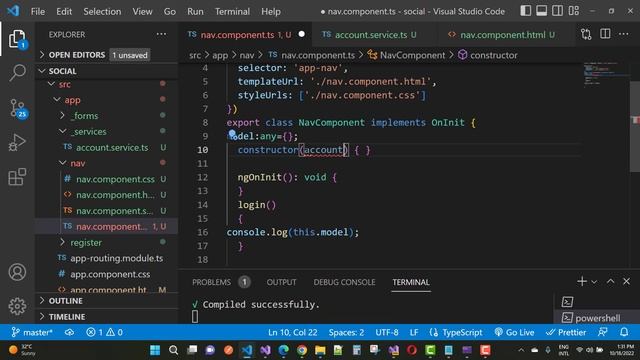Open the Selection menu
The image size is (640, 360).
click(102, 11)
